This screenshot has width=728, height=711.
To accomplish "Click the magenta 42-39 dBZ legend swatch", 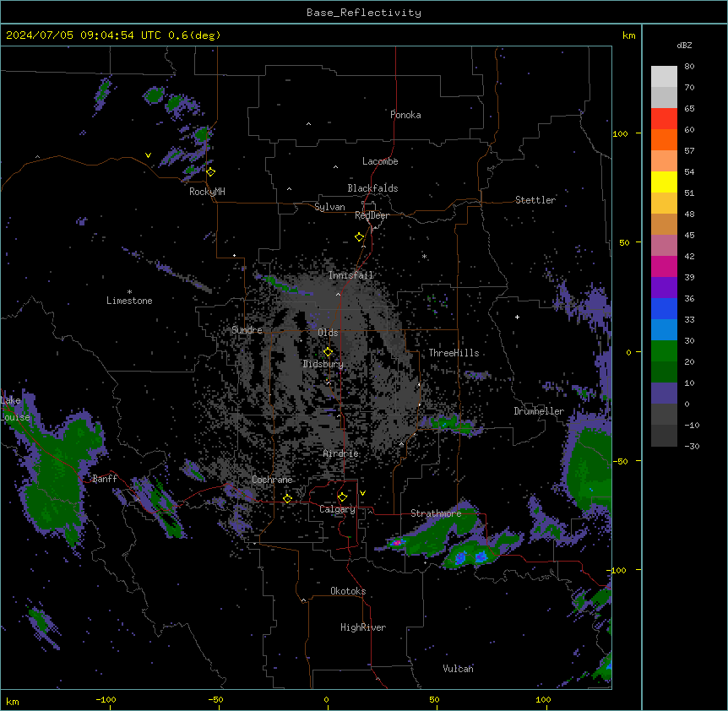I will click(x=664, y=266).
